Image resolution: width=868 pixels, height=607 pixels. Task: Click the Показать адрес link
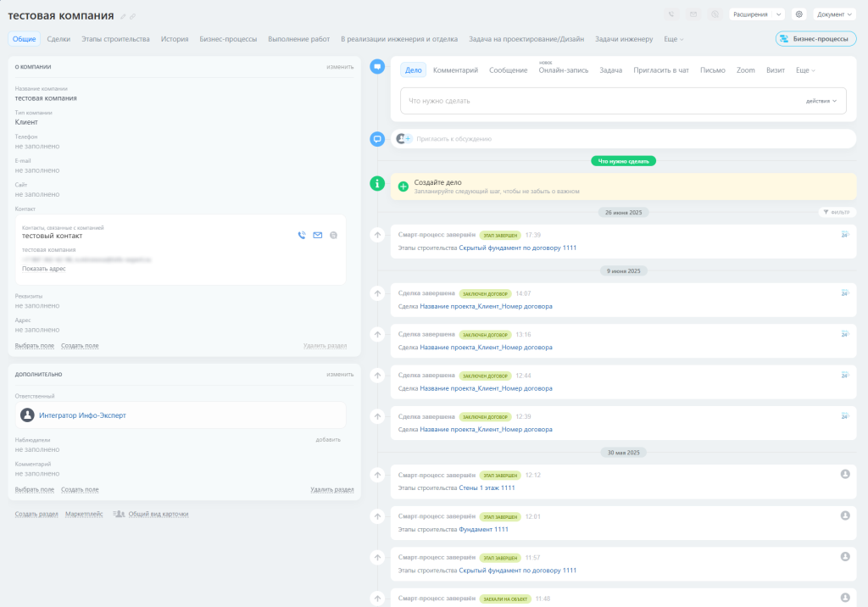click(43, 269)
